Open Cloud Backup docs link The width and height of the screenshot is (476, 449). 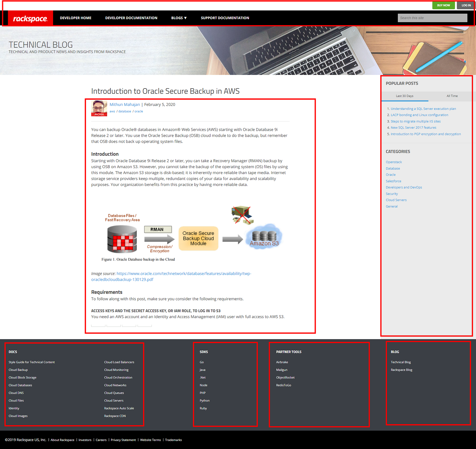[18, 370]
